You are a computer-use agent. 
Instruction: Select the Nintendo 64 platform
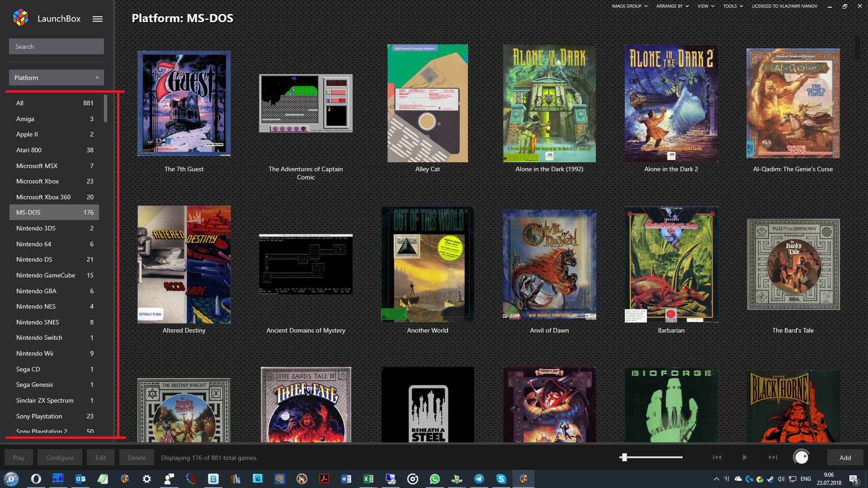click(54, 244)
